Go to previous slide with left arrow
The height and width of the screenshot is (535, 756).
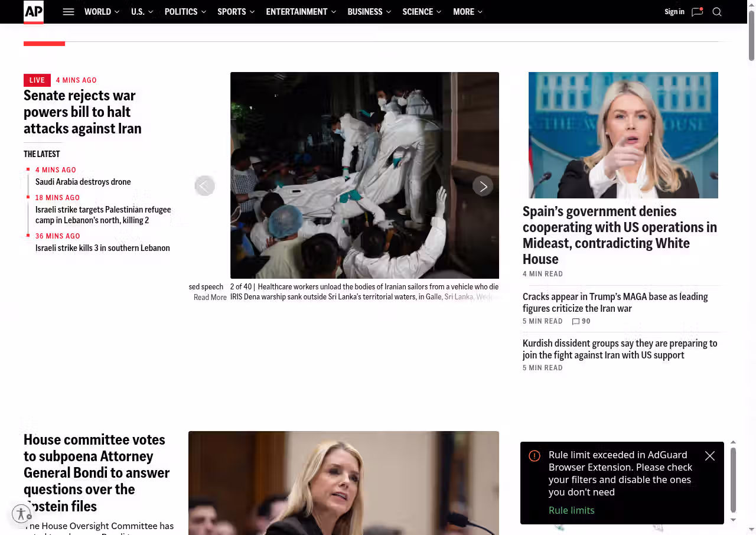click(x=205, y=186)
